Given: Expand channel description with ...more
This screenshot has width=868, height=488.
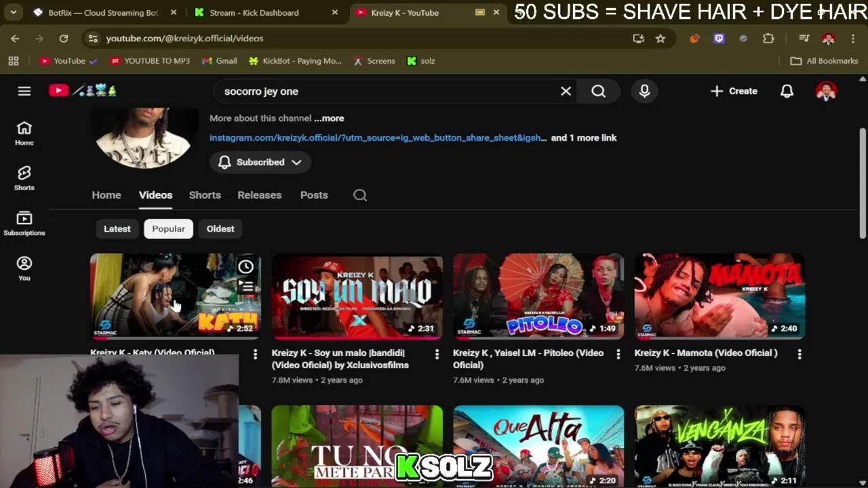Looking at the screenshot, I should click(329, 118).
